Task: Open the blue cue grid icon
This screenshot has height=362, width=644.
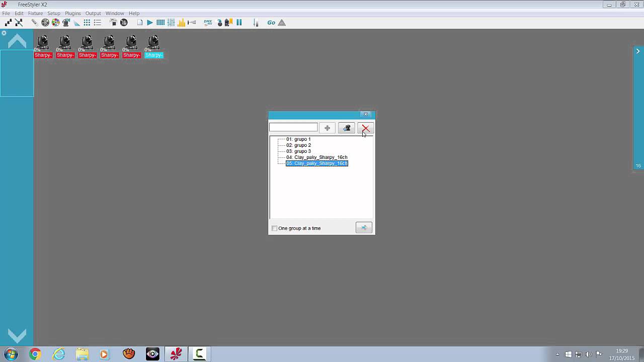Action: [160, 23]
